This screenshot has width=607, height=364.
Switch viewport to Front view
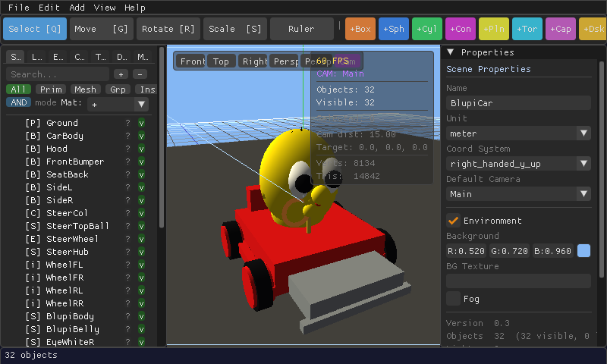coord(191,61)
